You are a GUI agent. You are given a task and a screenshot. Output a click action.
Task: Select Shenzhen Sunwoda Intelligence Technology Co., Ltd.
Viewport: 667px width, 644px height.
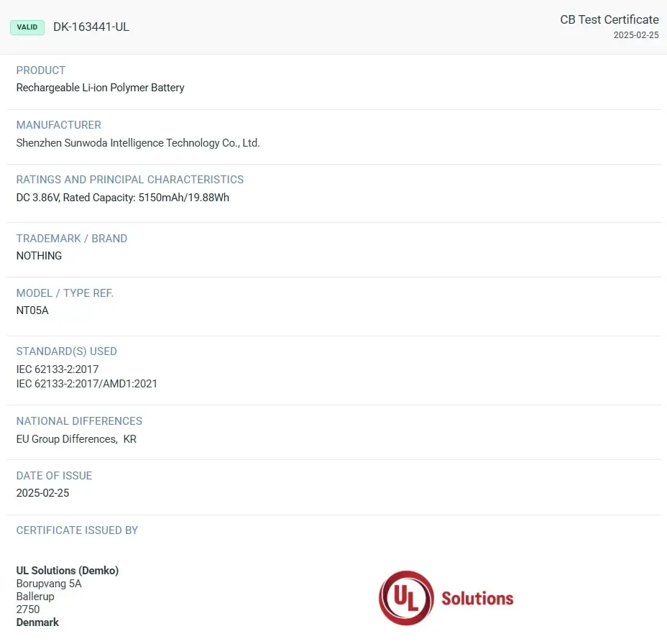[x=138, y=143]
